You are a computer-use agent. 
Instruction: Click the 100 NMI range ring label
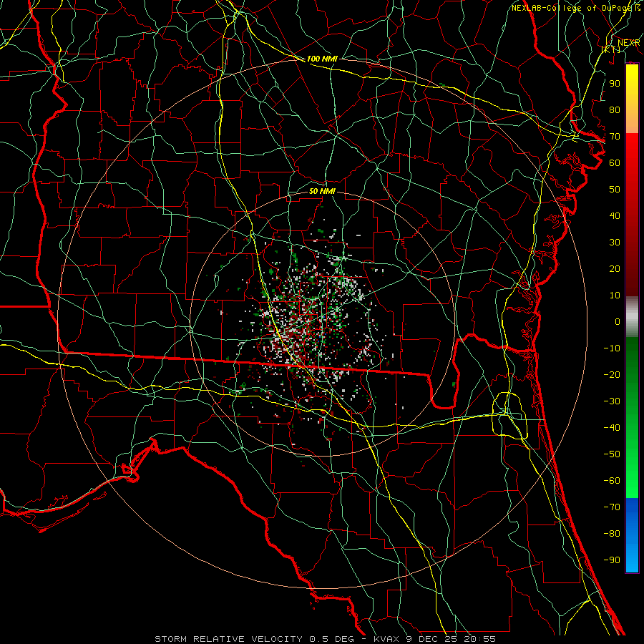(x=322, y=59)
